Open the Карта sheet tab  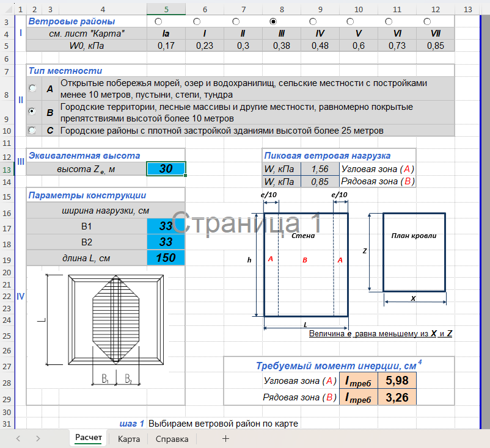[x=129, y=439]
